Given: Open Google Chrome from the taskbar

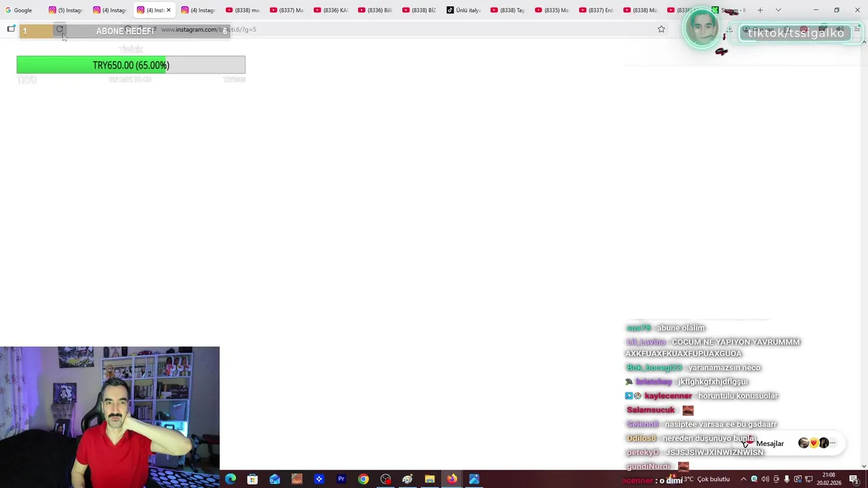Looking at the screenshot, I should pos(363,479).
